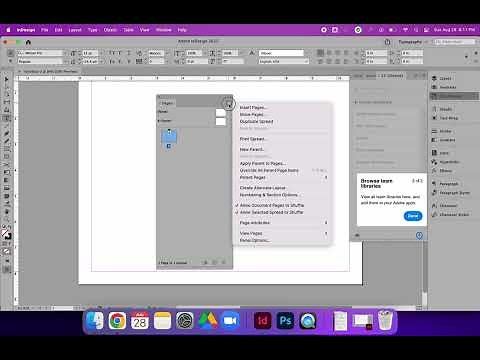Click the Share document icon
The height and width of the screenshot is (360, 480).
click(387, 42)
